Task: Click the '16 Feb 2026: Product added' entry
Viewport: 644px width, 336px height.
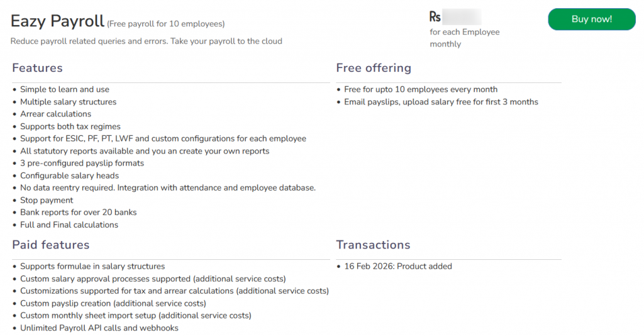Action: [397, 266]
